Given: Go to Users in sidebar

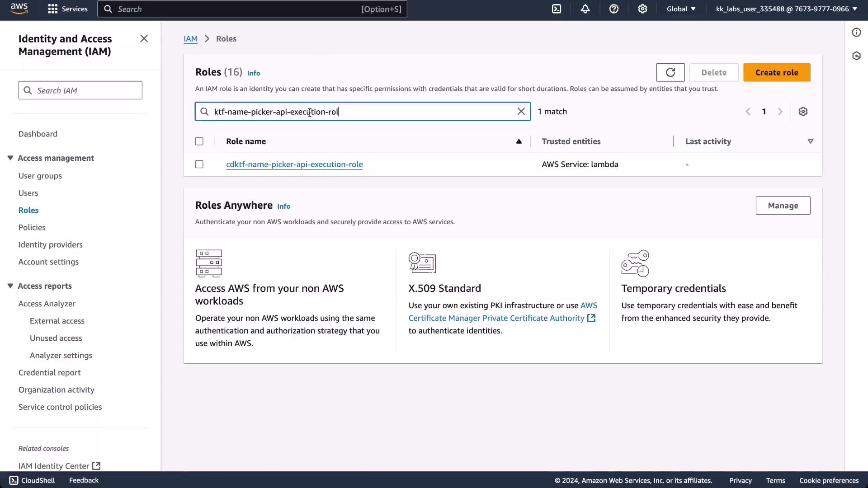Looking at the screenshot, I should 28,193.
